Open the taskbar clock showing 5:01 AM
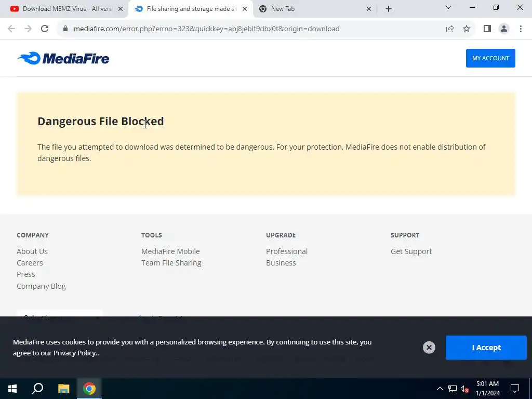 487,389
